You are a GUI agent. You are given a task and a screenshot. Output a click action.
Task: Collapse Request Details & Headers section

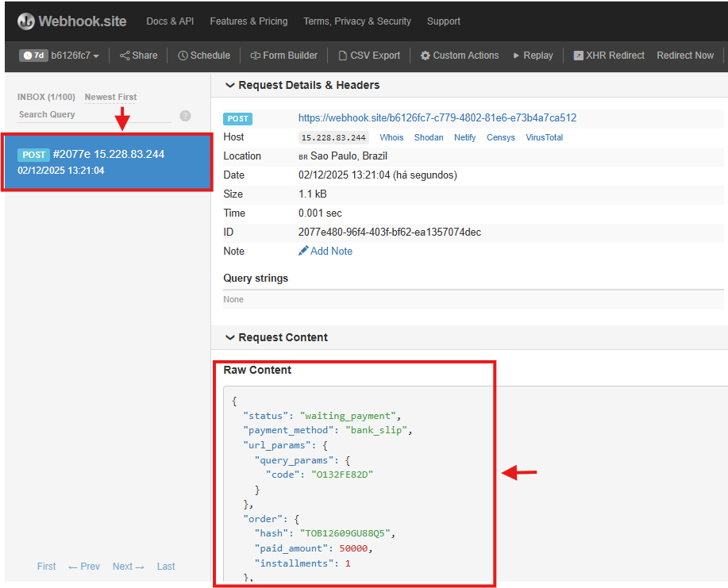click(302, 85)
